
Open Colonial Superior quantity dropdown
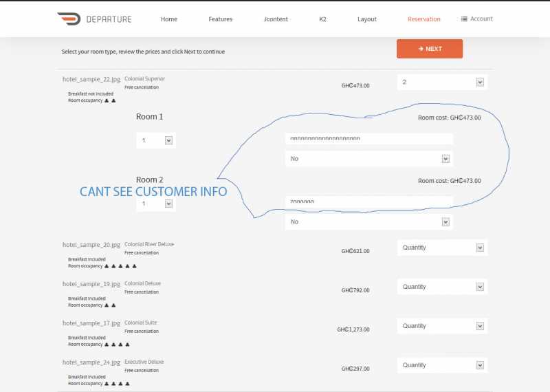click(442, 83)
